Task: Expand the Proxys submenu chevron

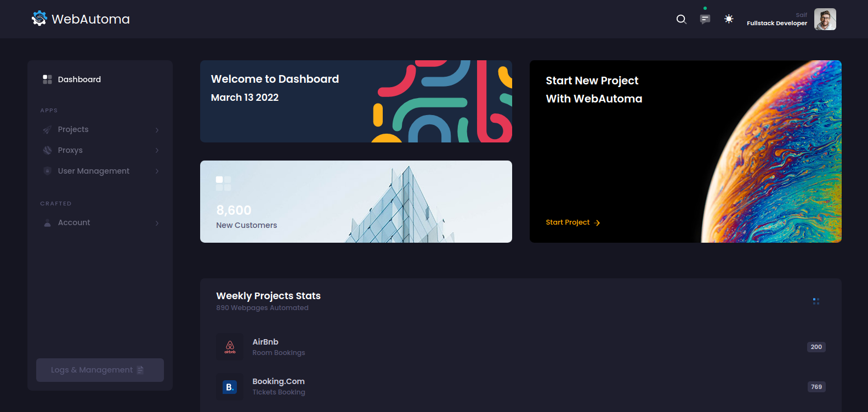Action: pos(157,150)
